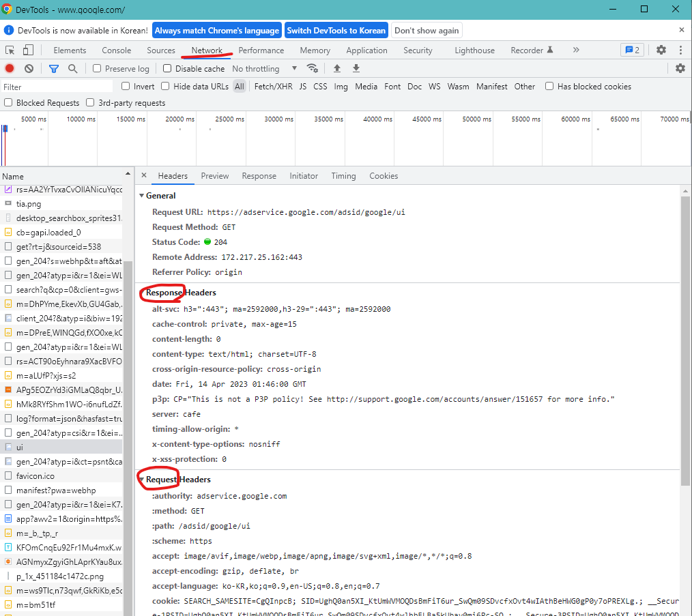Click Always match Chrome's language button

(217, 31)
